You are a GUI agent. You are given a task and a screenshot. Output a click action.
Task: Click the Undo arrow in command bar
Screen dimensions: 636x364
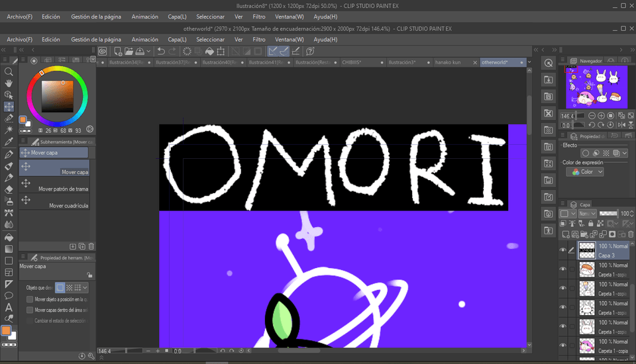pos(161,51)
